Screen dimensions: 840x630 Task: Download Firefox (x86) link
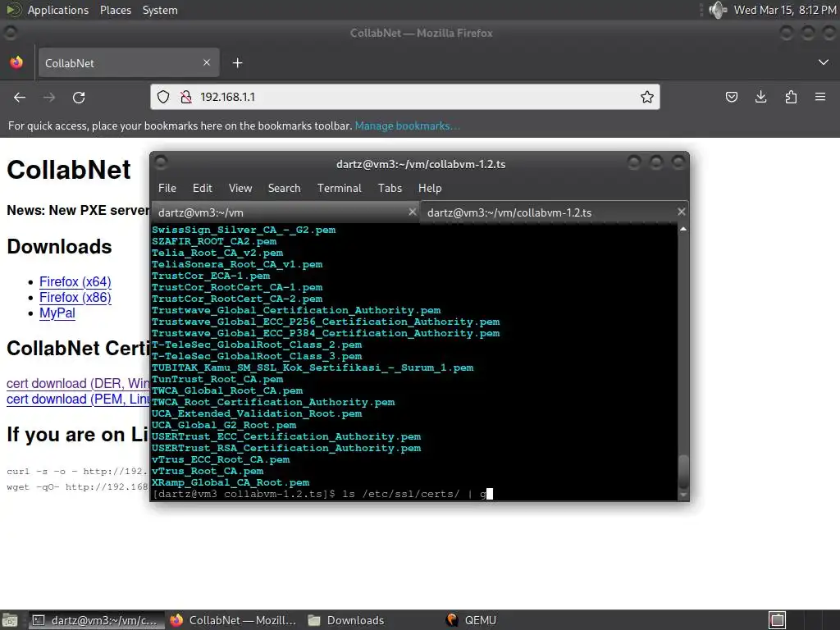pyautogui.click(x=75, y=297)
